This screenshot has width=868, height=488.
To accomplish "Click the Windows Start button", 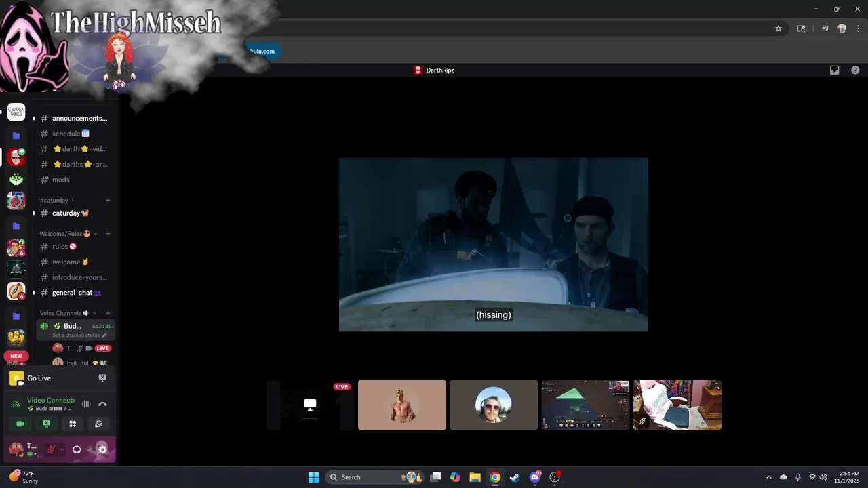I will [x=314, y=477].
